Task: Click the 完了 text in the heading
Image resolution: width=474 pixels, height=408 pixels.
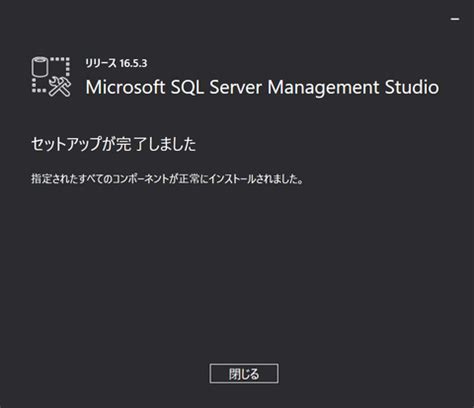Action: pyautogui.click(x=130, y=144)
